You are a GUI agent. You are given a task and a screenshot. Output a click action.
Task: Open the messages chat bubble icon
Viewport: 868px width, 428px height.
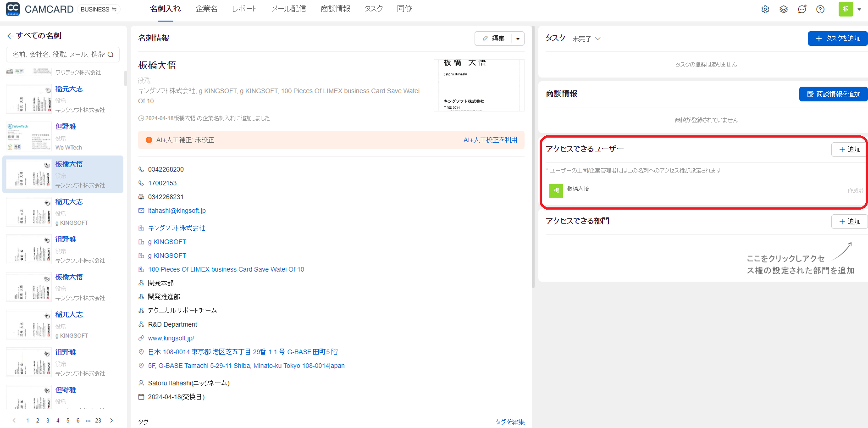pyautogui.click(x=802, y=9)
